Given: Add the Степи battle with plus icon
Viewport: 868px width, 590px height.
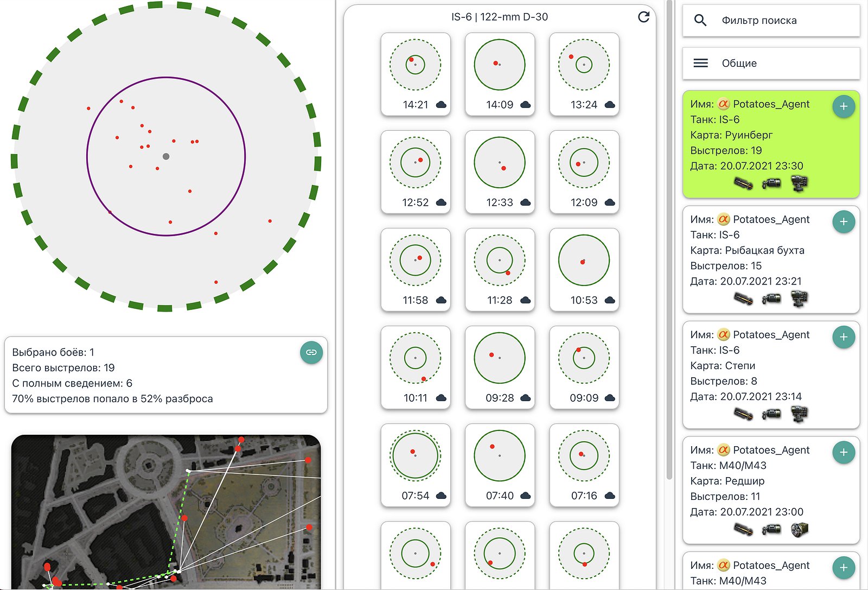Looking at the screenshot, I should click(843, 337).
